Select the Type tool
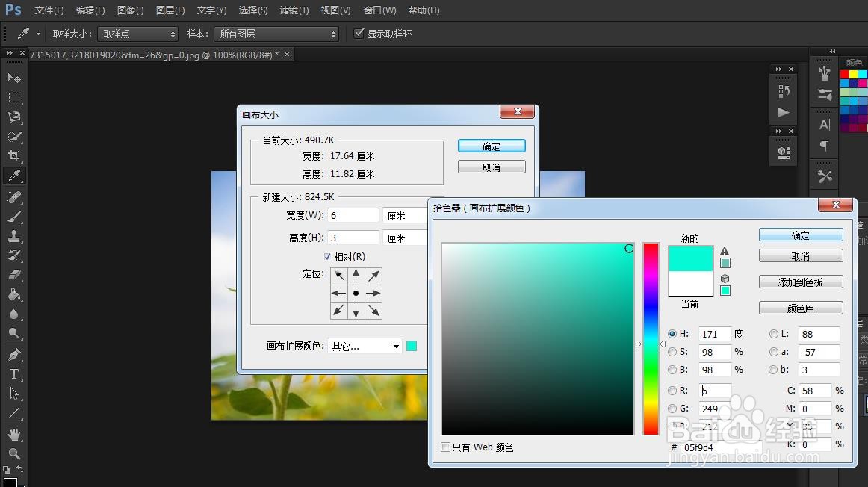The width and height of the screenshot is (868, 487). tap(15, 373)
